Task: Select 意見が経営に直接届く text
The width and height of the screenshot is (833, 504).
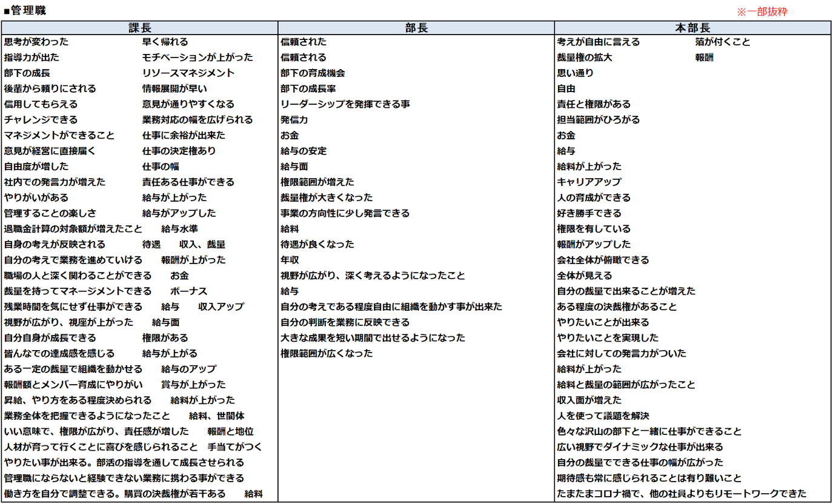Action: 50,151
